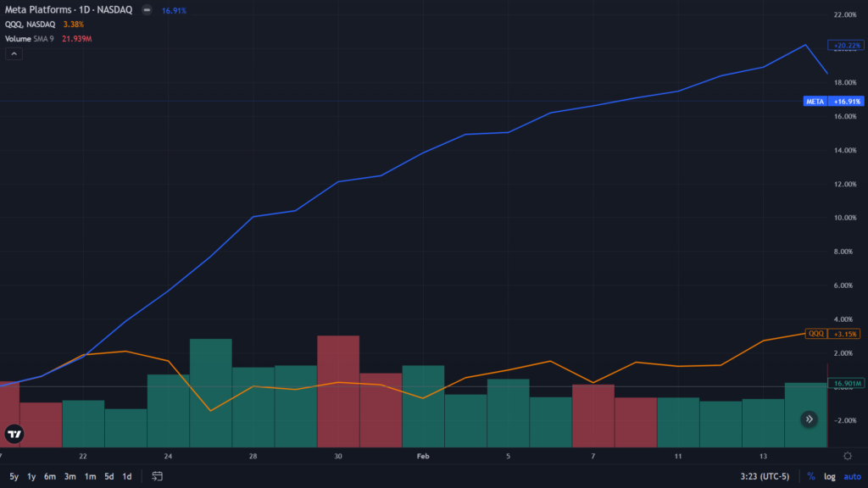Screen dimensions: 868x488
Task: Select the 5y time range
Action: tap(14, 476)
